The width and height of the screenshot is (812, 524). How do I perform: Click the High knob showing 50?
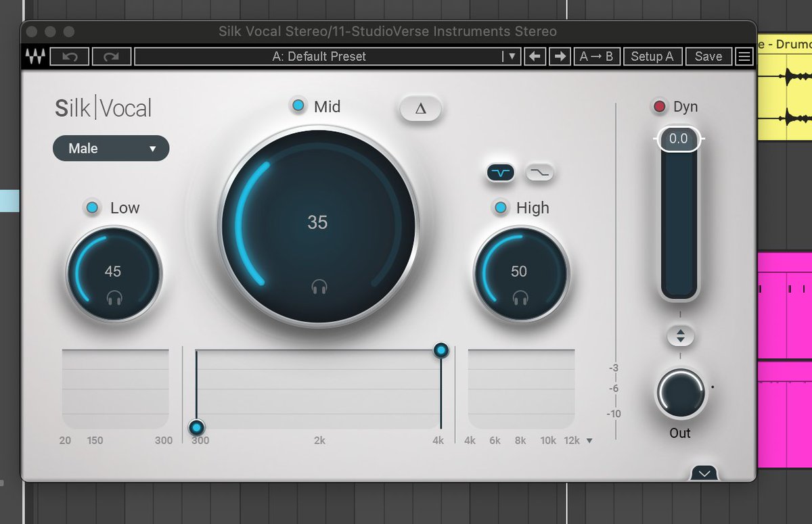[x=520, y=273]
